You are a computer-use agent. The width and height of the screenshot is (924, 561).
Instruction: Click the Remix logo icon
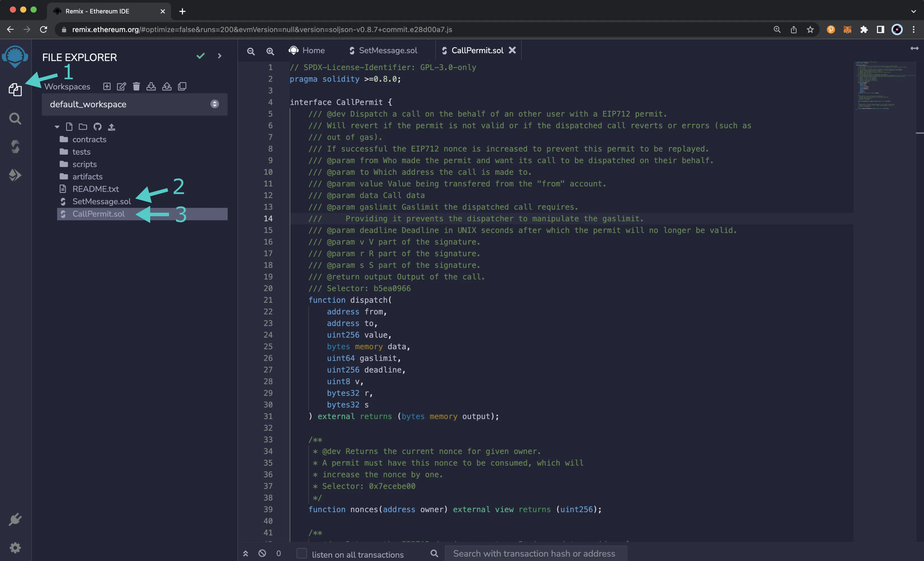(15, 56)
